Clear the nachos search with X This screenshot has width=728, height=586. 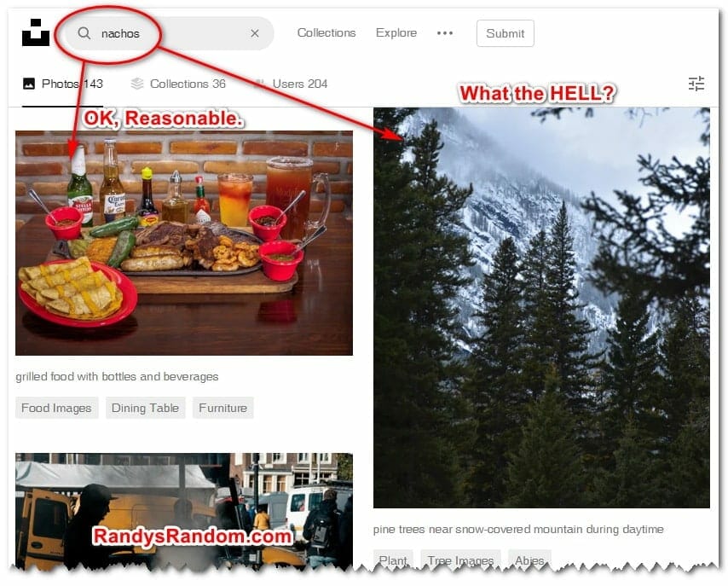255,33
